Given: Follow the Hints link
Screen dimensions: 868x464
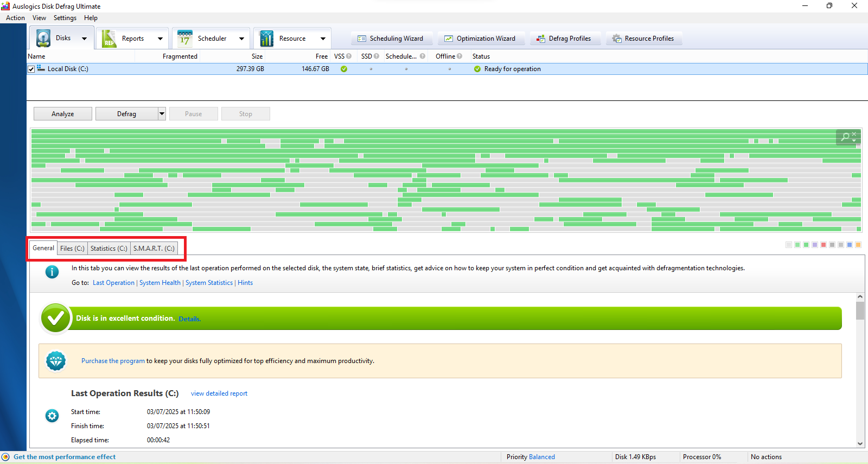Looking at the screenshot, I should click(x=245, y=283).
